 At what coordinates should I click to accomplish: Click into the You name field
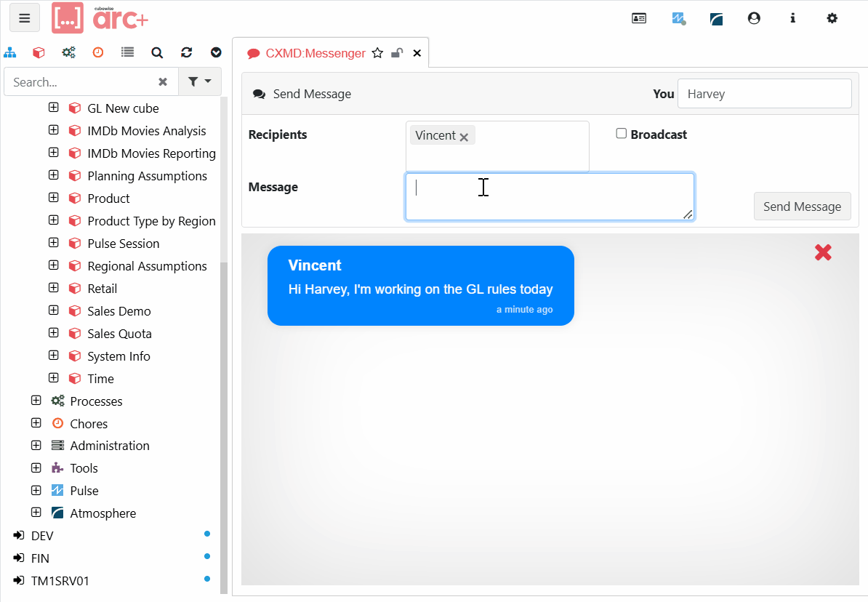click(x=763, y=94)
